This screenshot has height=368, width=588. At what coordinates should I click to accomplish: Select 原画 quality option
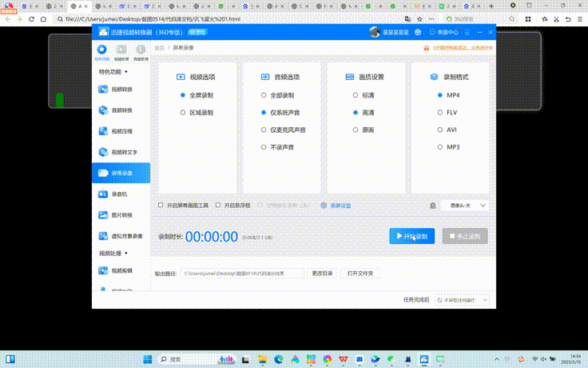[x=364, y=130]
